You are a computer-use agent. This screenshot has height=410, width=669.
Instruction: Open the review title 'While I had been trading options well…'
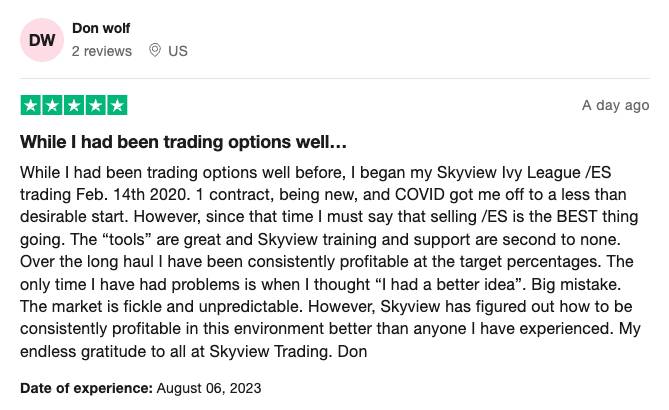coord(183,142)
